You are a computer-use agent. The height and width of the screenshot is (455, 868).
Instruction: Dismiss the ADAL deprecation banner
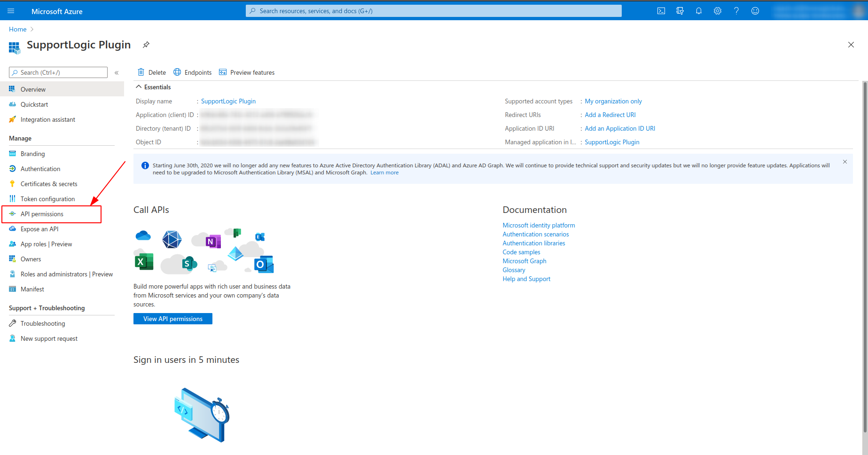point(845,162)
